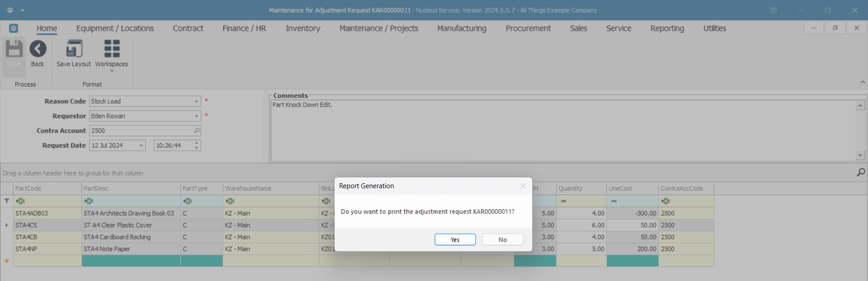Click the Contra Account lookup magnifier icon
Viewport: 868px width, 281px height.
click(x=197, y=131)
